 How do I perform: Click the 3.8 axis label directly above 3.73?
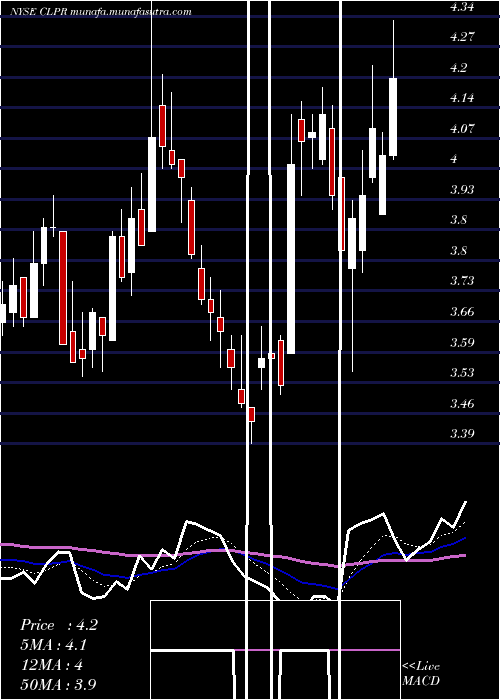(x=461, y=251)
